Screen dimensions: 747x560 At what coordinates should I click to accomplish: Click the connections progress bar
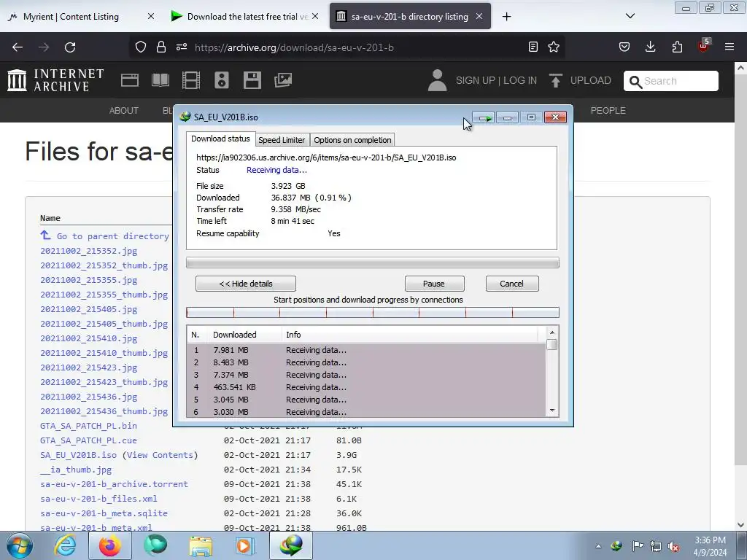pyautogui.click(x=373, y=312)
